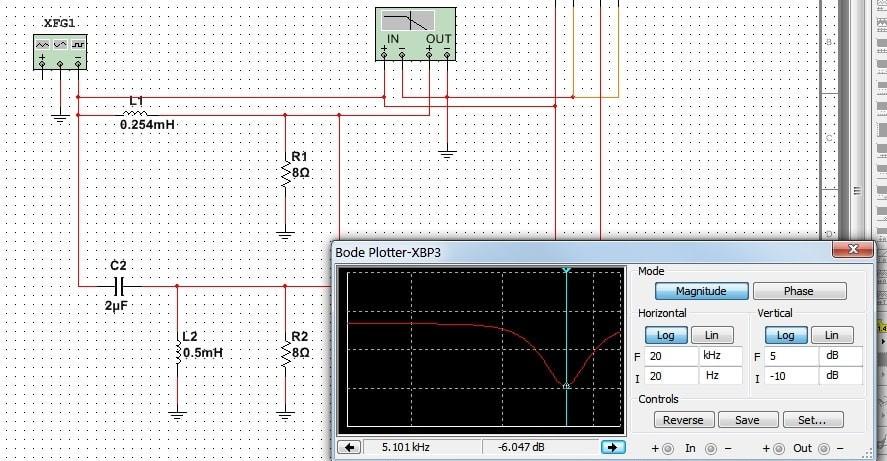Click In plus terminal indicator
Viewport: 887px width, 461px height.
point(668,449)
